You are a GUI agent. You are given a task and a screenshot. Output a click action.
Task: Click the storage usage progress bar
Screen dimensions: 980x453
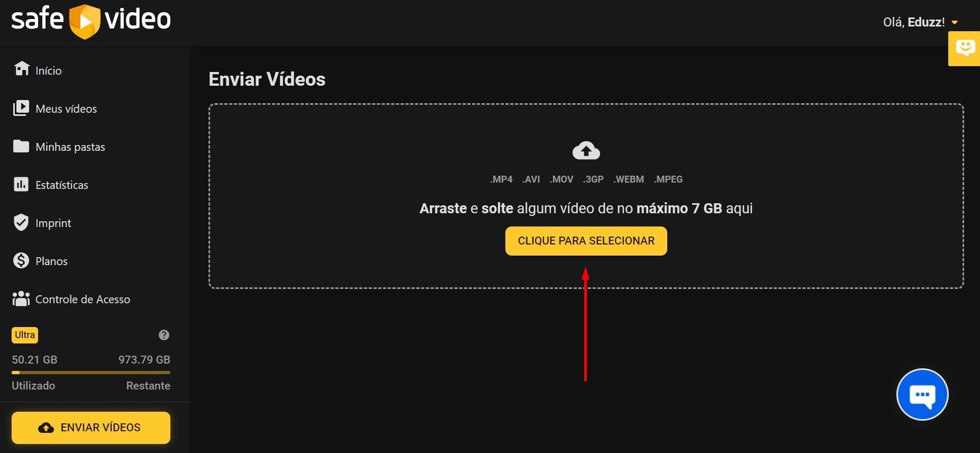pyautogui.click(x=91, y=373)
